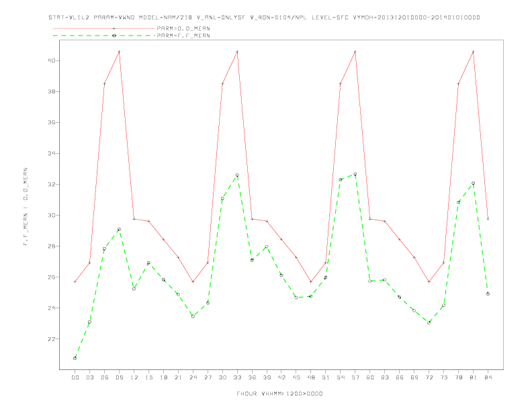Select green F_MEAN circle marker at hour 39
The height and width of the screenshot is (411, 532).
(x=267, y=246)
